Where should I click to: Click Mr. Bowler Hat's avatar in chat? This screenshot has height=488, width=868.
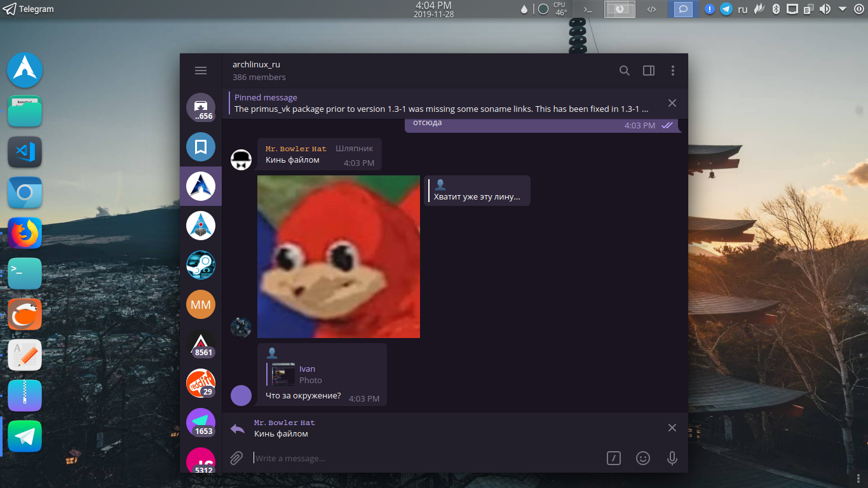click(x=241, y=159)
